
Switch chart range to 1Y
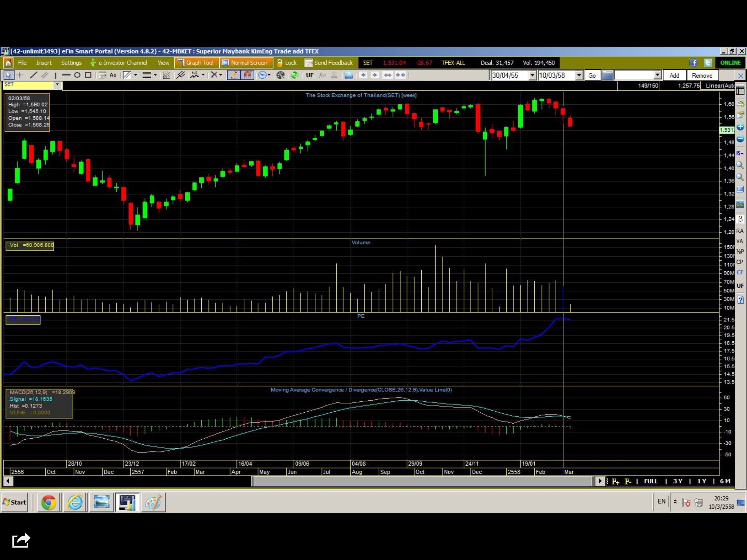(701, 481)
